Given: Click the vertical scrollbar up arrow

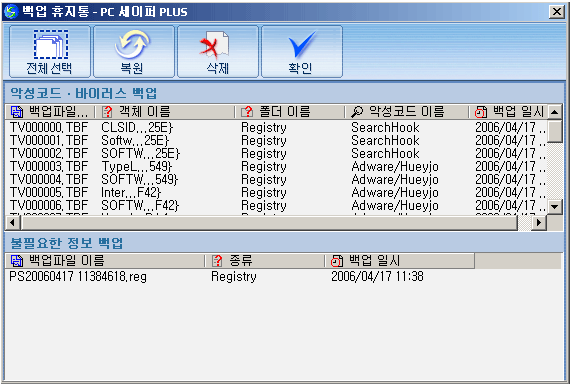Looking at the screenshot, I should click(x=555, y=112).
